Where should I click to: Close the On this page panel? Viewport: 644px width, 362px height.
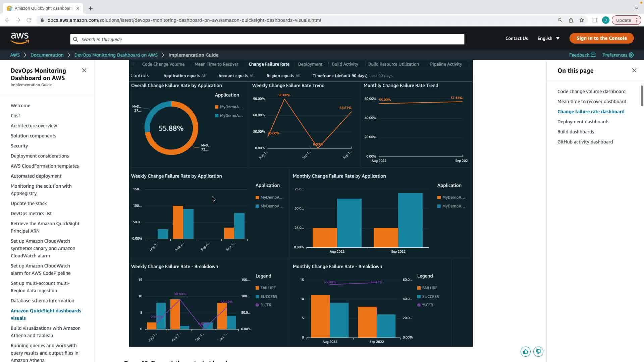point(634,70)
